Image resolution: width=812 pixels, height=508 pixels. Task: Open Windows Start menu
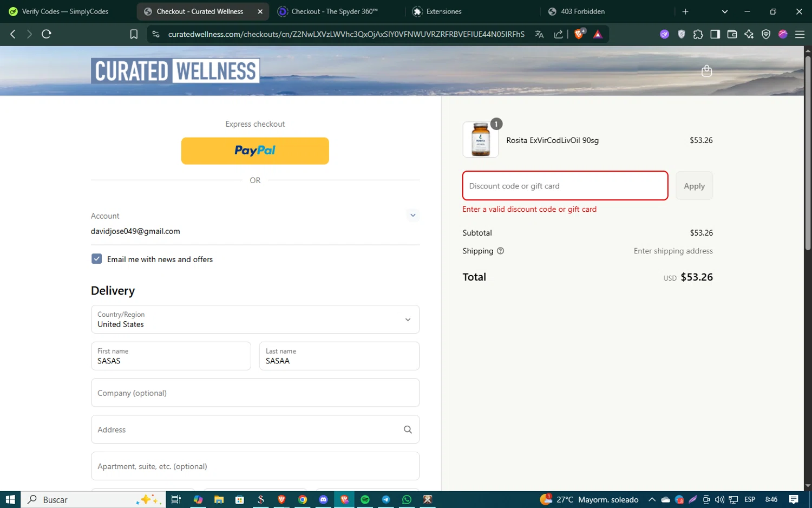coord(10,499)
